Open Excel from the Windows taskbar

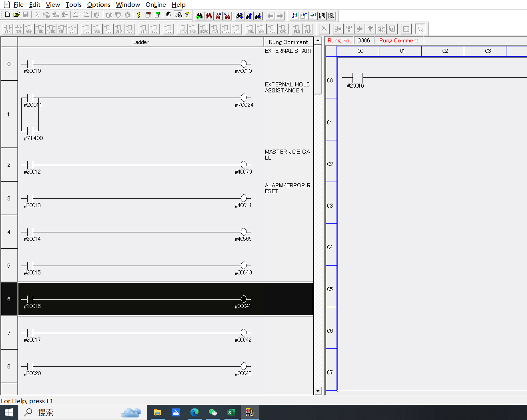pos(231,412)
